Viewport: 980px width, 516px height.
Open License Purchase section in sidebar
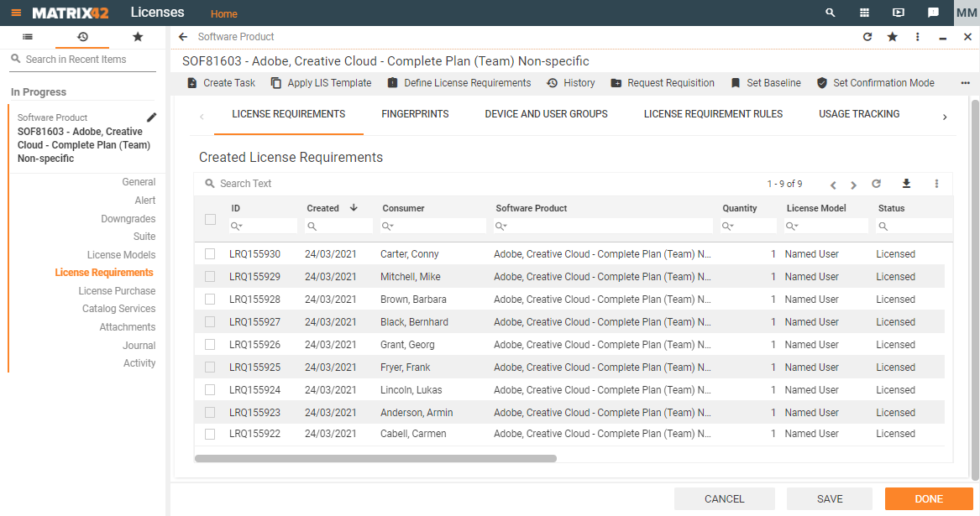(x=117, y=291)
